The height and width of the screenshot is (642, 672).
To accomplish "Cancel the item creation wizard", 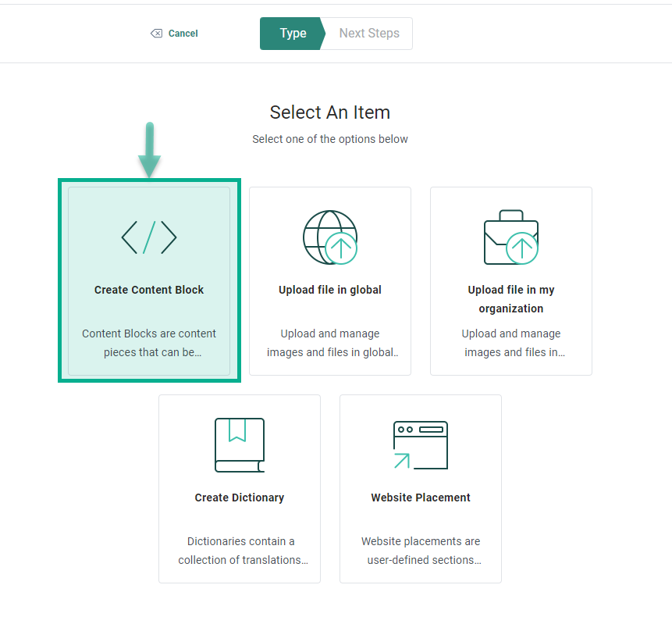I will point(183,34).
